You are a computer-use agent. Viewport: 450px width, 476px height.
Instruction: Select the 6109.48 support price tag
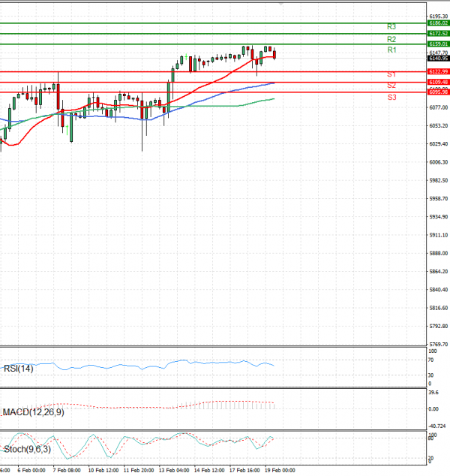click(439, 83)
